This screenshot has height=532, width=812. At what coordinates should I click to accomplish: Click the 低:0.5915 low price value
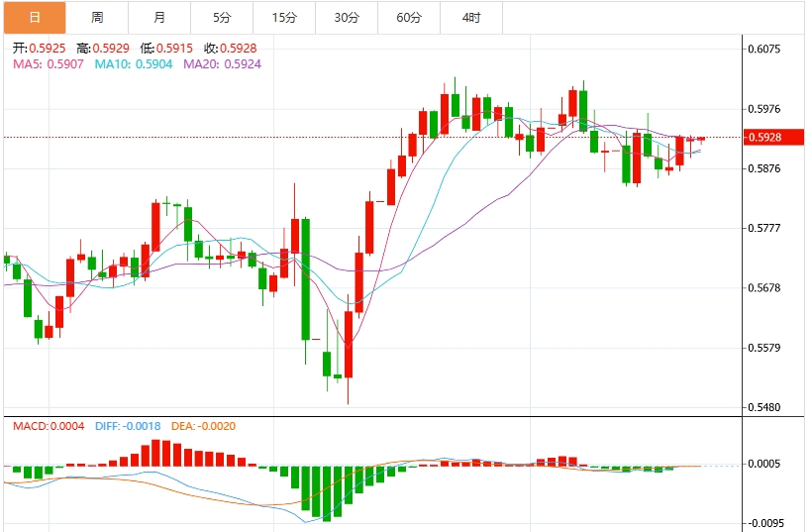[x=166, y=49]
